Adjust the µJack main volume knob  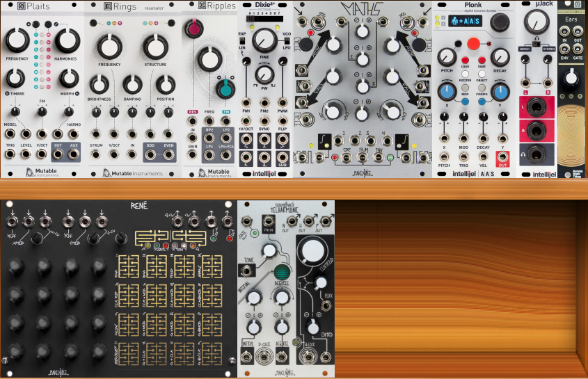[537, 22]
